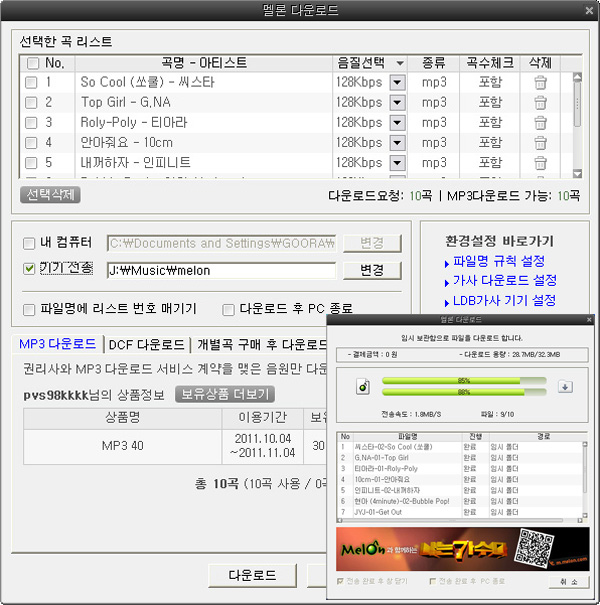Click 취소 button in progress popup
The image size is (600, 605).
569,581
